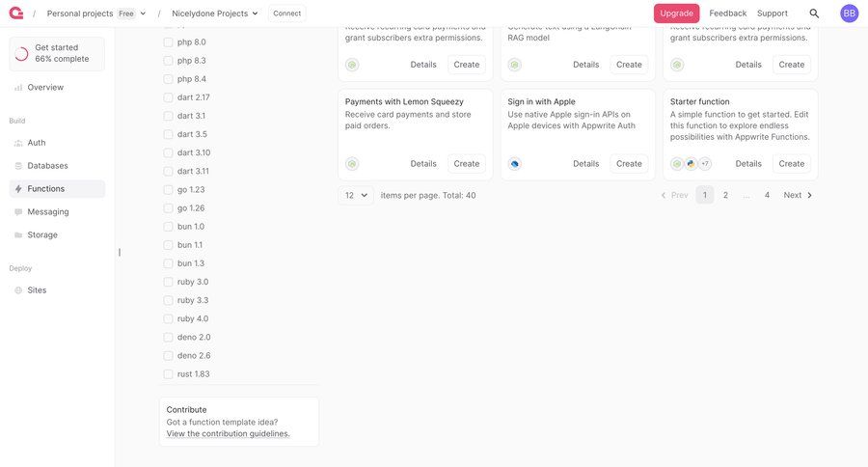View Details for Payments with Lemon Squeezy

coord(423,164)
